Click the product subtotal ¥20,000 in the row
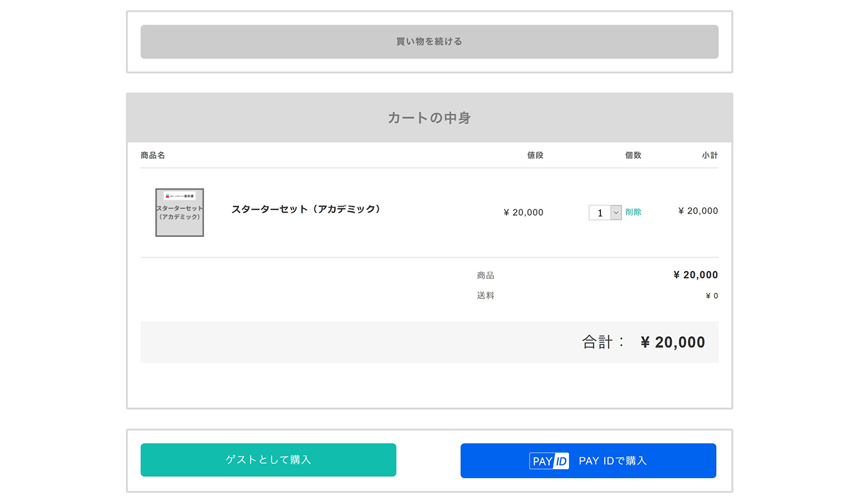This screenshot has height=504, width=857. click(x=698, y=211)
